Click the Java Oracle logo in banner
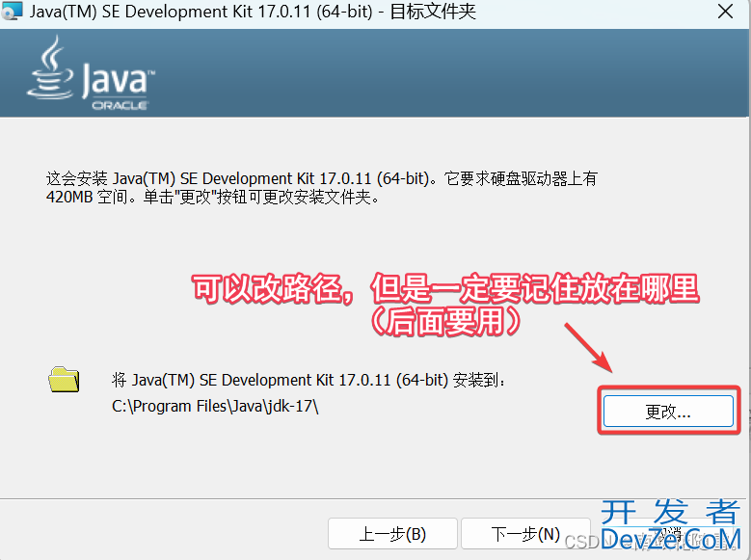Screen dimensions: 751x560 point(91,73)
